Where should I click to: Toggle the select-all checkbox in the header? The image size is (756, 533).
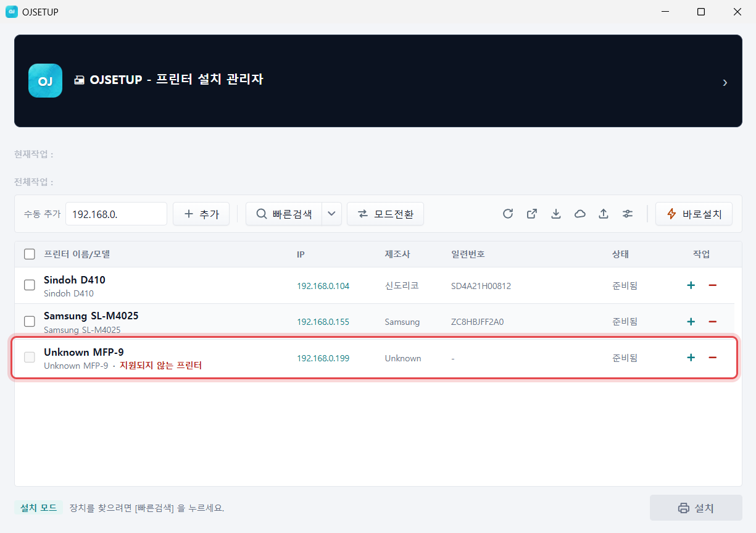click(30, 254)
